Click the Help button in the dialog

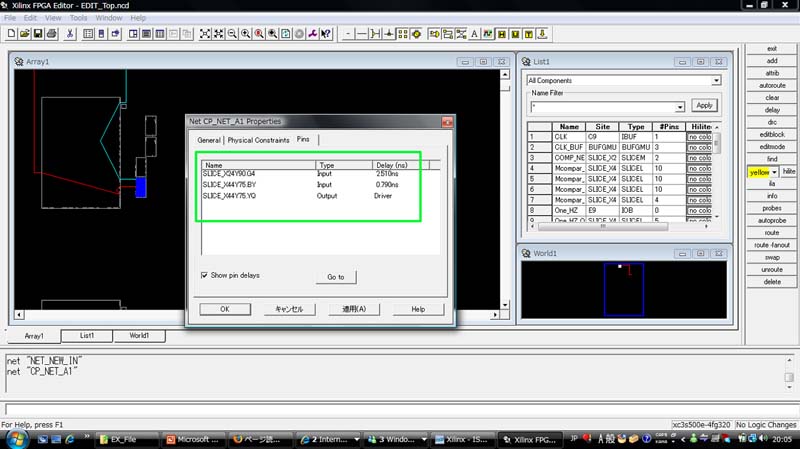click(x=418, y=309)
